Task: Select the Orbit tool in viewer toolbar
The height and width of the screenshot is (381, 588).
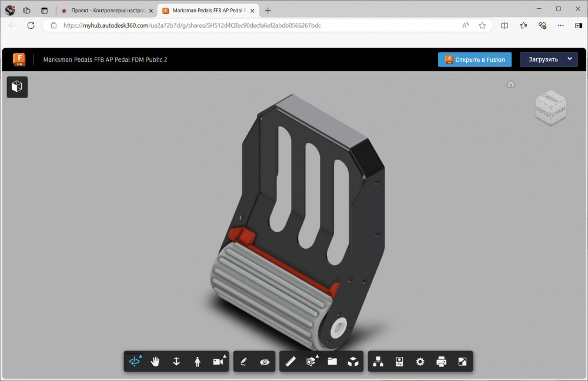Action: (x=135, y=362)
